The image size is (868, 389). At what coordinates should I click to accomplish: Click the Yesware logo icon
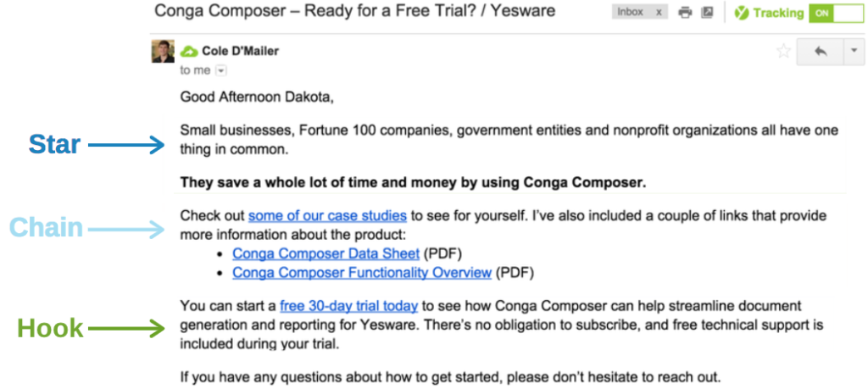coord(741,13)
